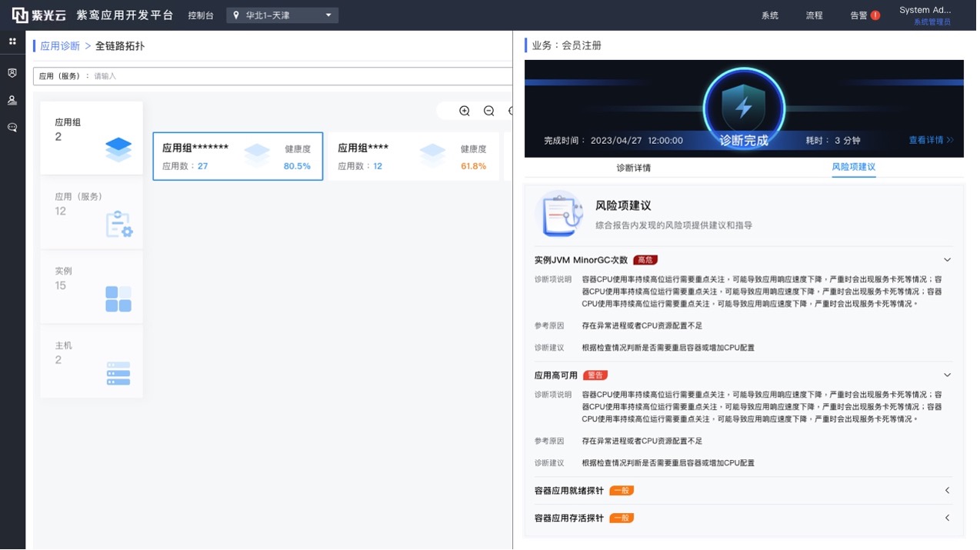
Task: Click the 系统管理员 role label
Action: point(935,22)
